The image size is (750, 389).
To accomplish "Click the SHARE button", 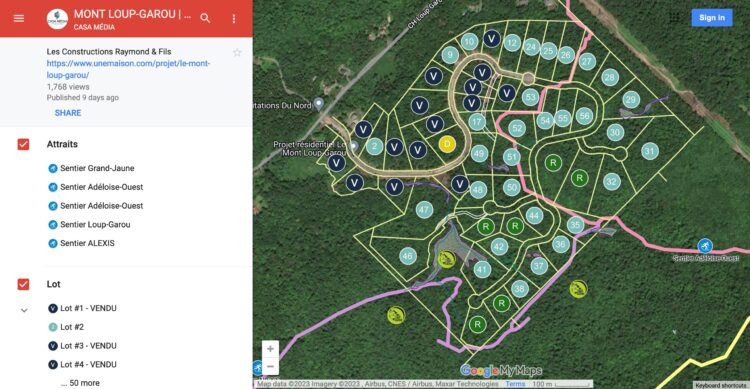I will [x=68, y=113].
